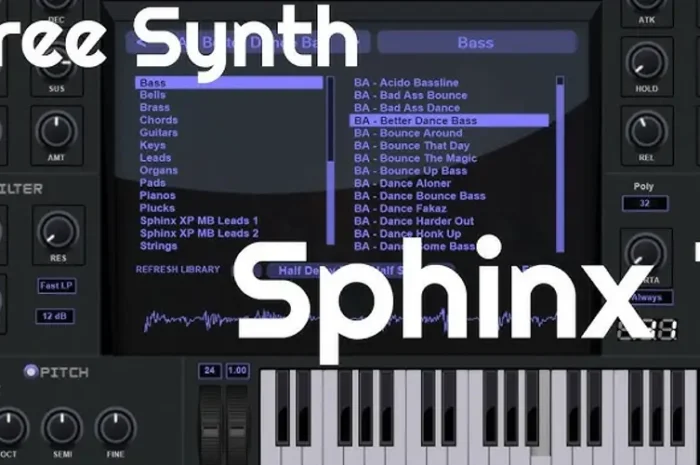Viewport: 700px width, 465px height.
Task: Click the SEMI pitch knob
Action: pyautogui.click(x=62, y=428)
